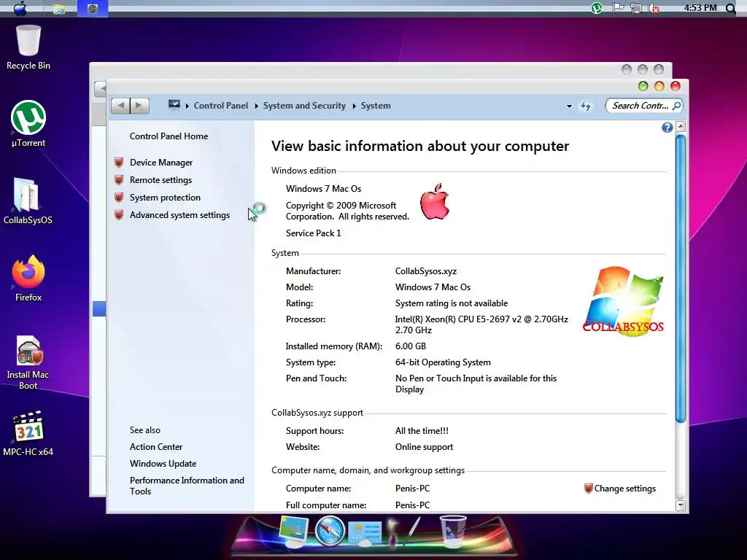Select the MPC-HC x64 desktop icon

coord(28,433)
